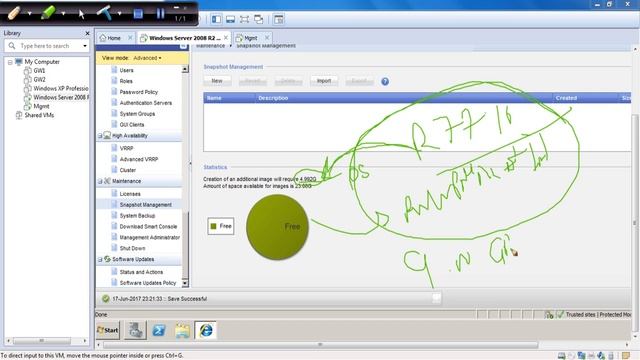Select the pencil drawing tool
This screenshot has width=640, height=360.
point(14,13)
